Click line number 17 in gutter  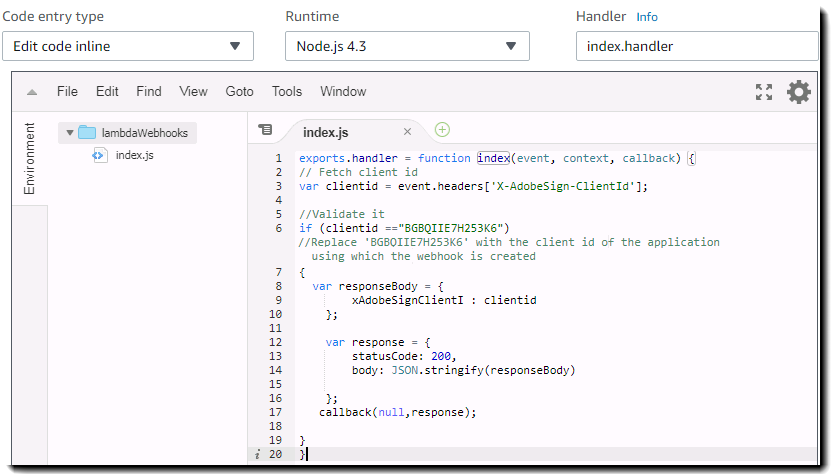[275, 412]
